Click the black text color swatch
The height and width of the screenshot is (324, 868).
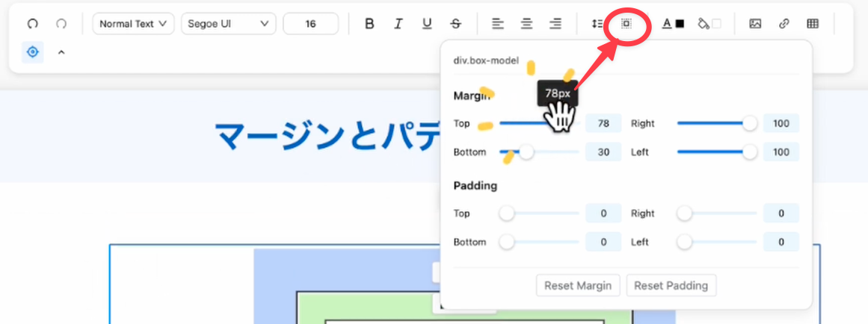pyautogui.click(x=680, y=24)
